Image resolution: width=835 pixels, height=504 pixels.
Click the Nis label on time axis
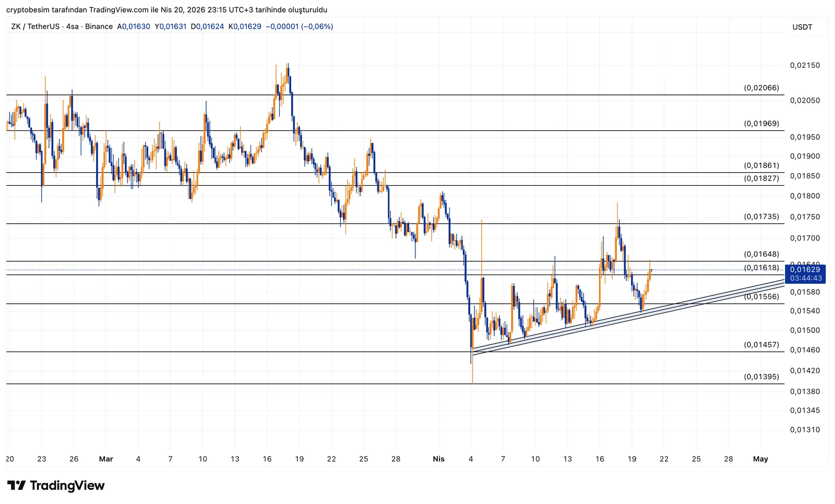pyautogui.click(x=439, y=459)
